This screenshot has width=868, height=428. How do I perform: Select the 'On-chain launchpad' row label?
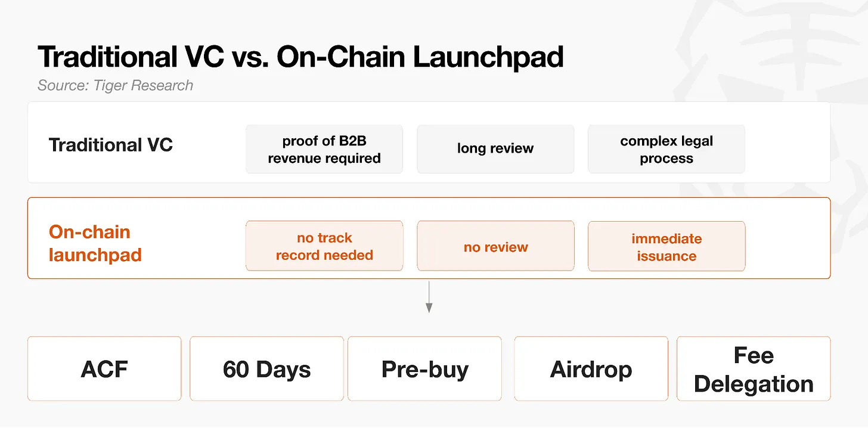click(95, 243)
